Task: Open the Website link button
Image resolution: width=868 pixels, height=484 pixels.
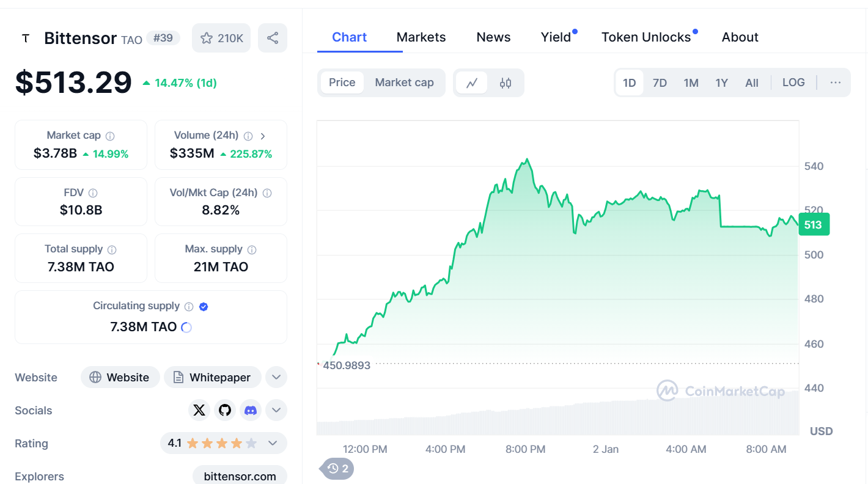Action: (x=120, y=377)
